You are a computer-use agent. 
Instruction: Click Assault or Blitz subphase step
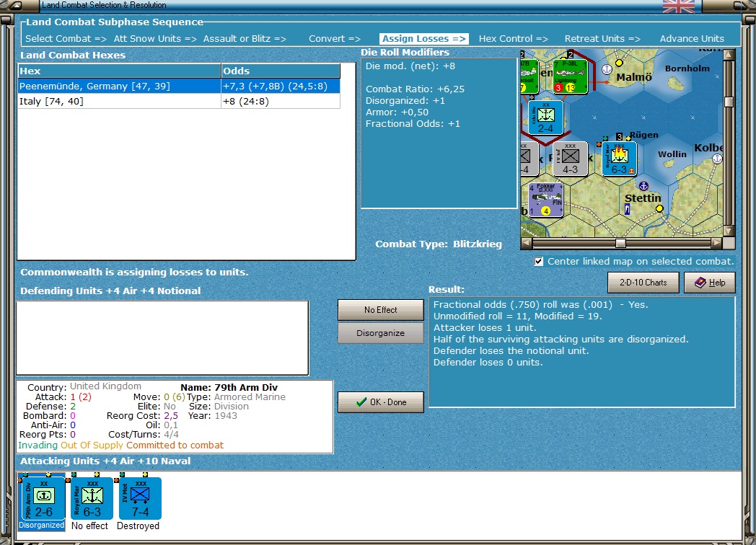click(245, 38)
